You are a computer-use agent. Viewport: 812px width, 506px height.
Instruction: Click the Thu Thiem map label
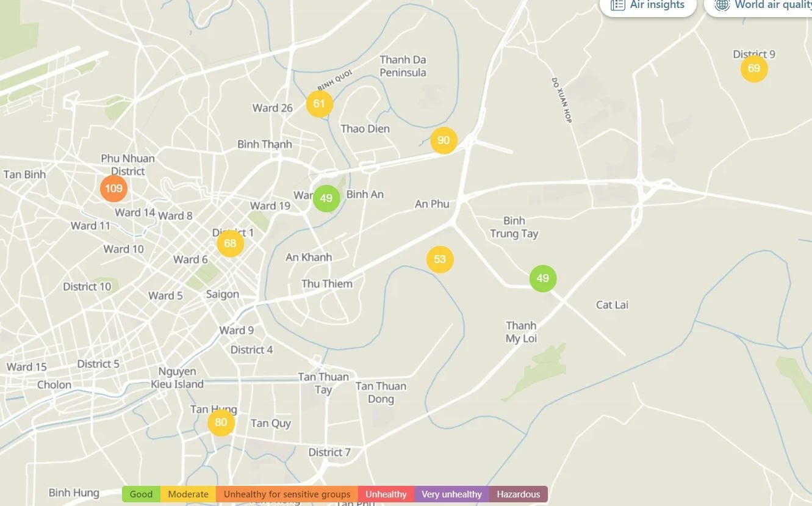pos(327,284)
